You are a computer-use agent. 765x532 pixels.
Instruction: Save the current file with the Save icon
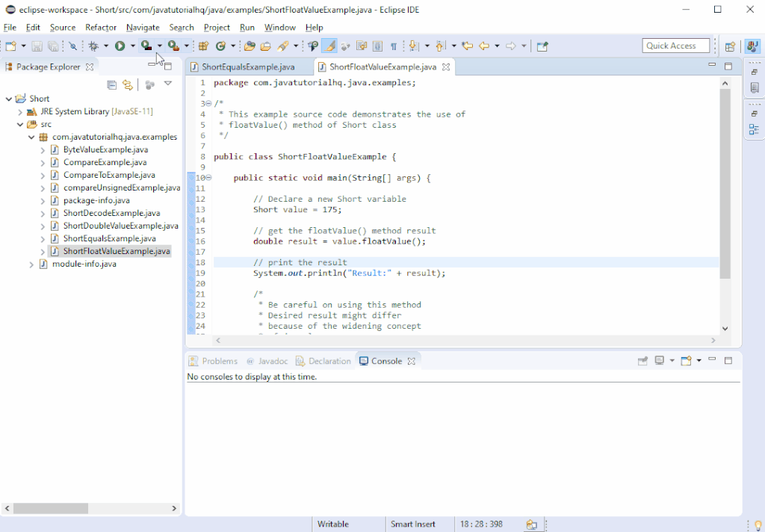click(37, 46)
